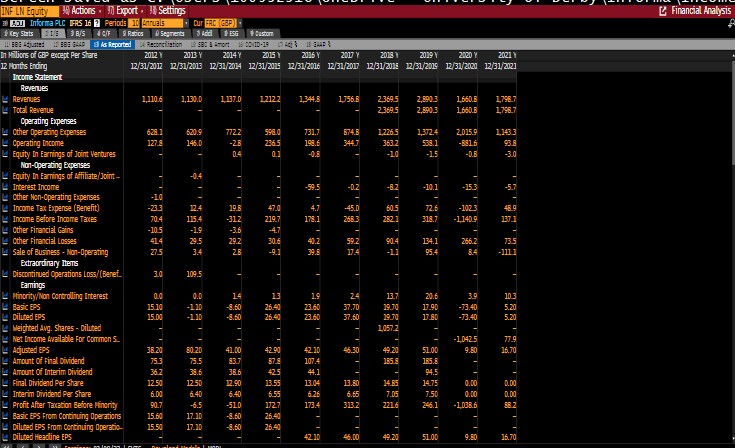Click chart icon beside Operating Income
Image resolution: width=735 pixels, height=448 pixels.
(x=5, y=143)
